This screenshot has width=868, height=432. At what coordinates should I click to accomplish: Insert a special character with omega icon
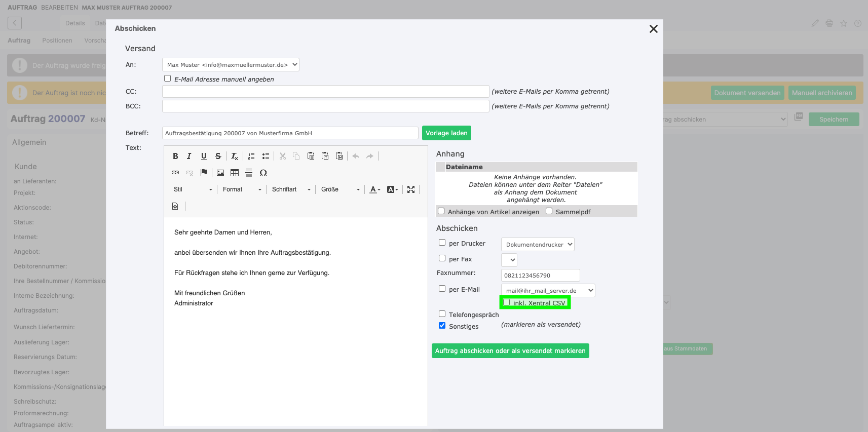pyautogui.click(x=263, y=173)
